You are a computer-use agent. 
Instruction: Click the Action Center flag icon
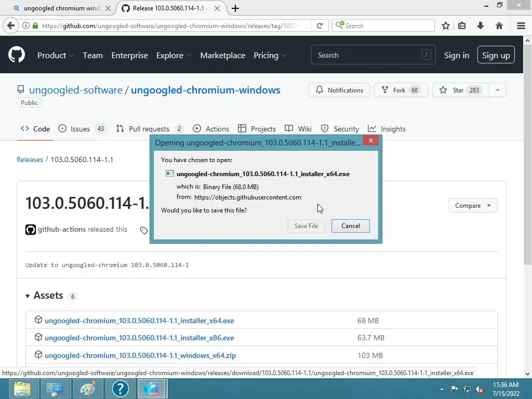pos(454,389)
